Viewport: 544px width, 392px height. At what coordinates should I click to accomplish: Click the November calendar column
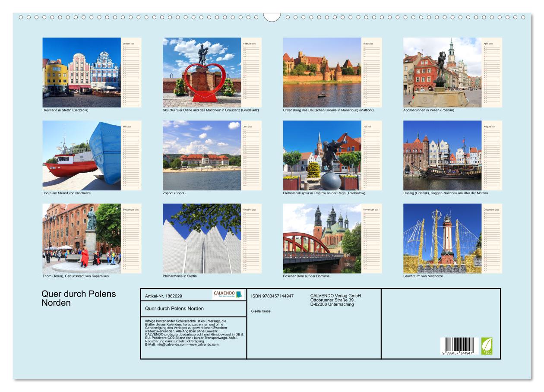372,238
